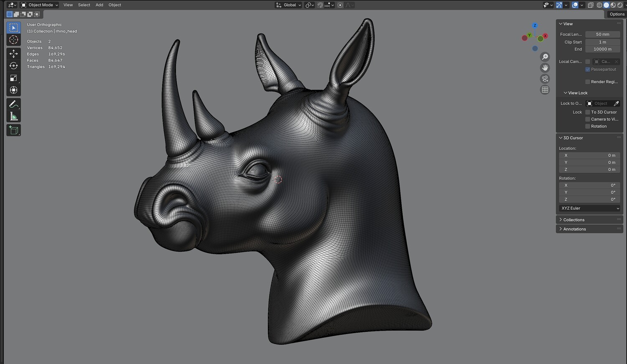
Task: Select the Select Box tool
Action: click(x=14, y=28)
